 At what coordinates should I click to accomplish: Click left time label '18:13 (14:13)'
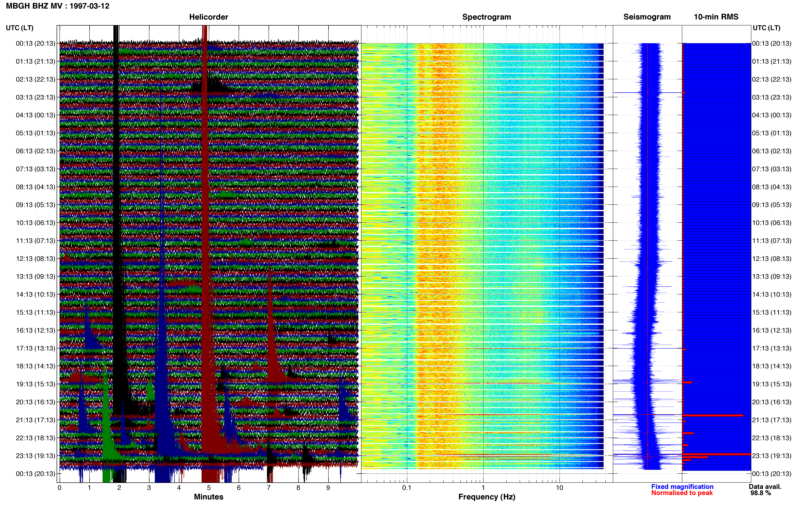pos(36,366)
